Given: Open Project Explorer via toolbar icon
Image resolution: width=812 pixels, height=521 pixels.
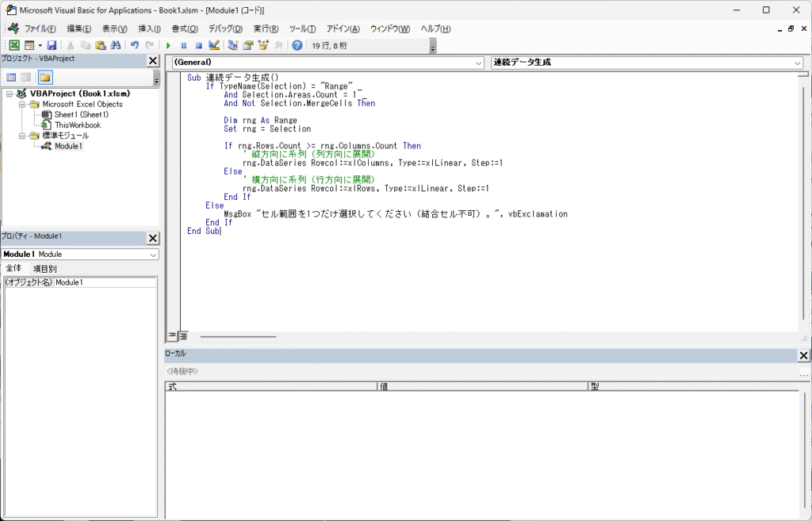Looking at the screenshot, I should 233,46.
